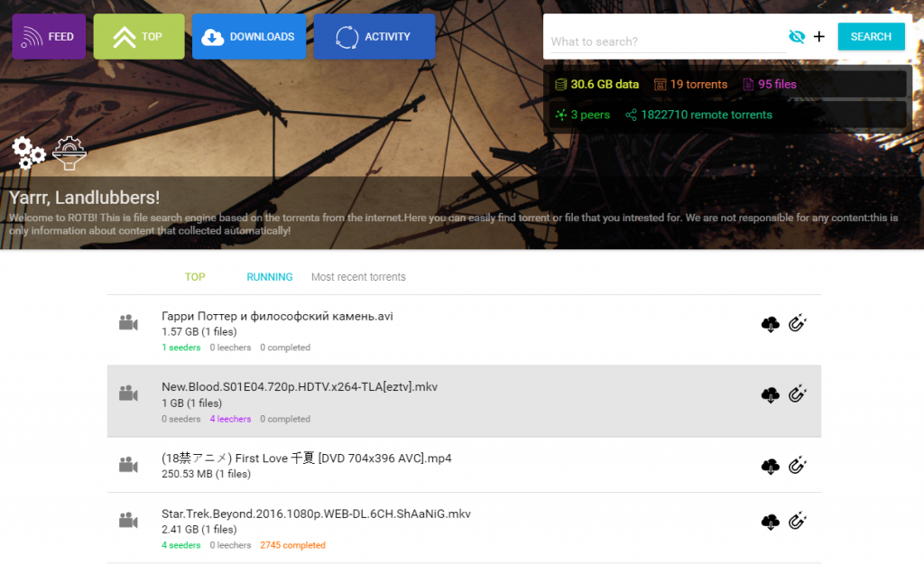Click magnet icon for New.Blood.S01E04 torrent

pyautogui.click(x=797, y=394)
